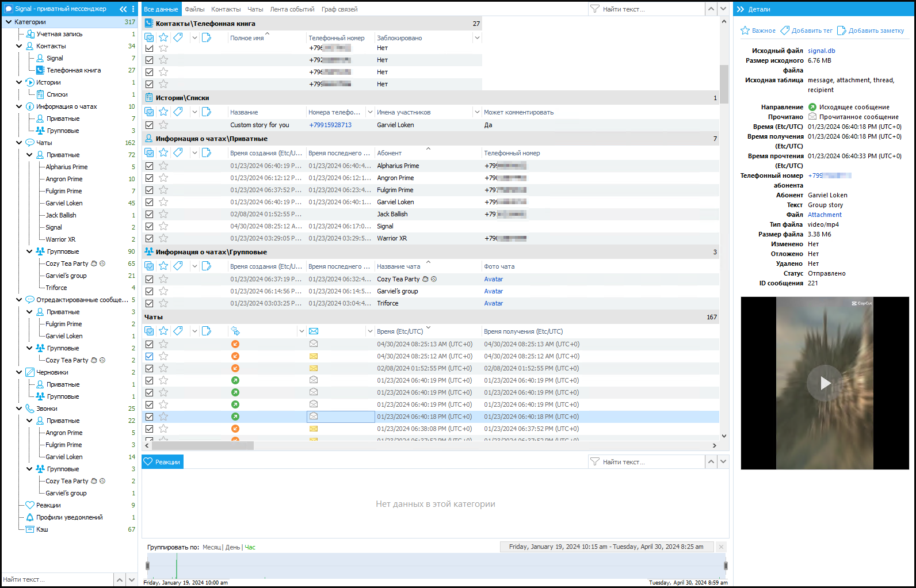Viewport: 916px width, 588px height.
Task: Star the Cozy Tea Party group row
Action: (x=163, y=279)
